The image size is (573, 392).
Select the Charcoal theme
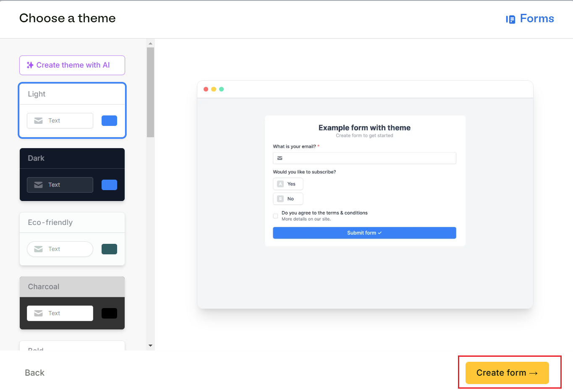72,303
